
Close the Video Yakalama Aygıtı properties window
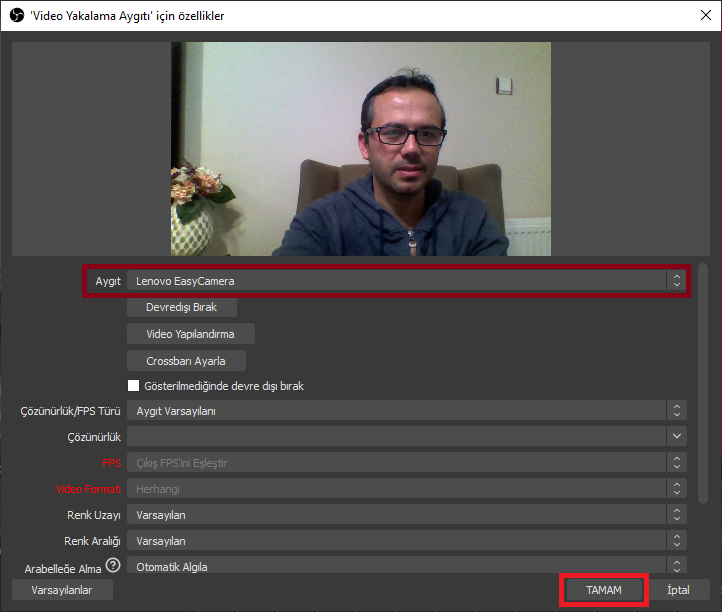[x=705, y=15]
